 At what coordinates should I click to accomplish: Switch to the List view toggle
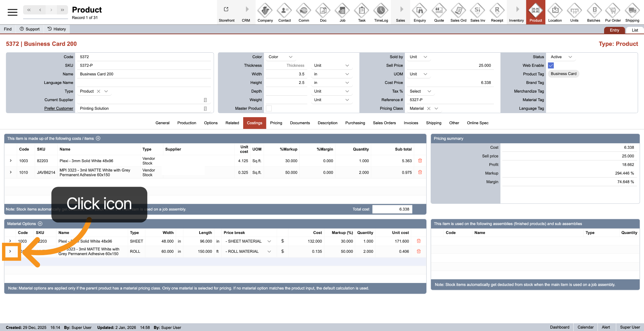click(635, 30)
